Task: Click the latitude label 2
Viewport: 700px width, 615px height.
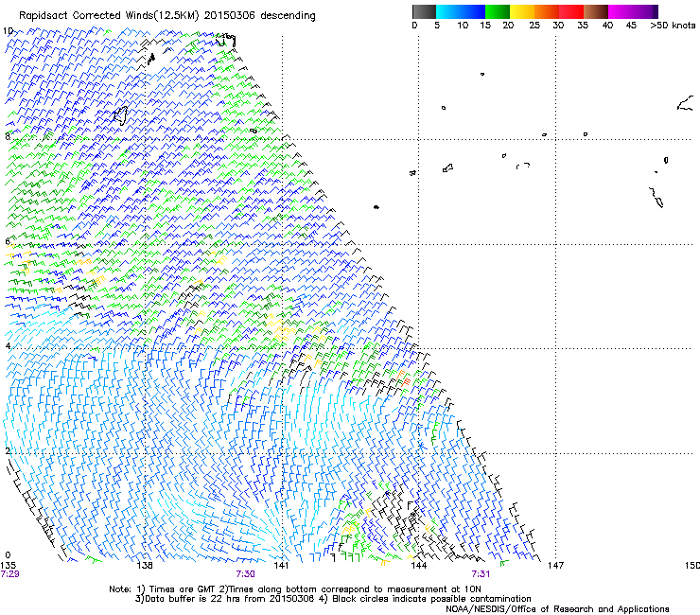Action: point(8,450)
